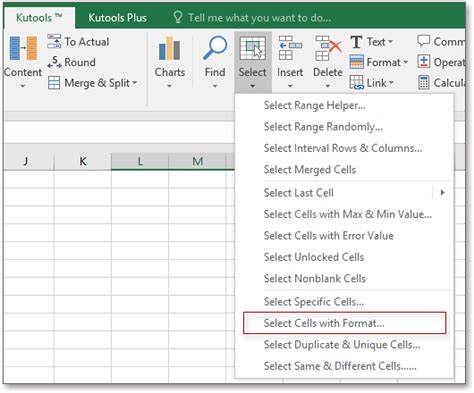
Task: Choose Select Same & Different Cells
Action: click(x=344, y=366)
